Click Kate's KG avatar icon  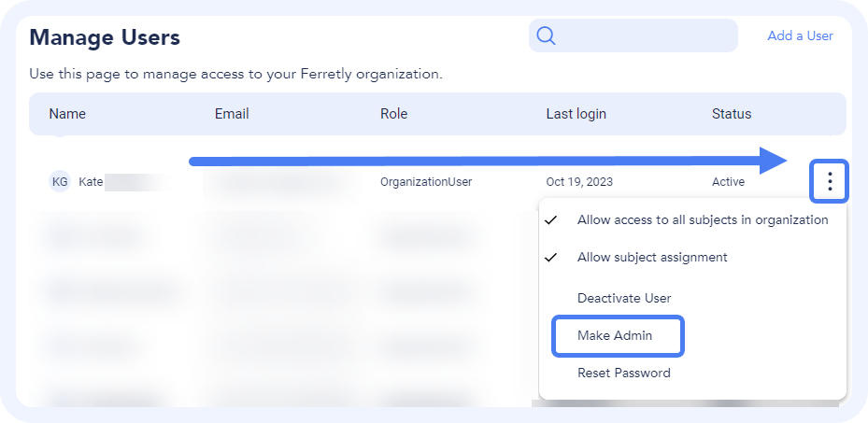60,182
